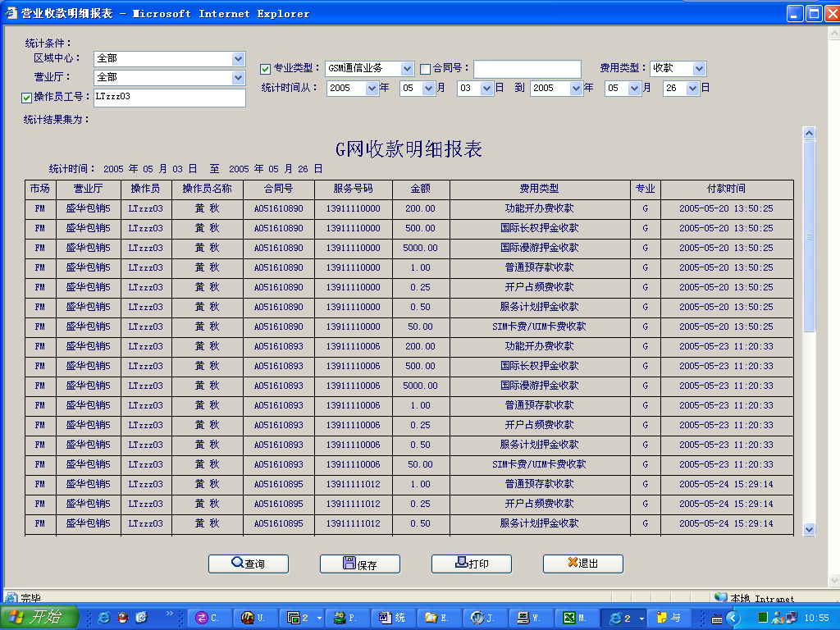Click the 查询 search button
This screenshot has height=630, width=840.
point(248,564)
